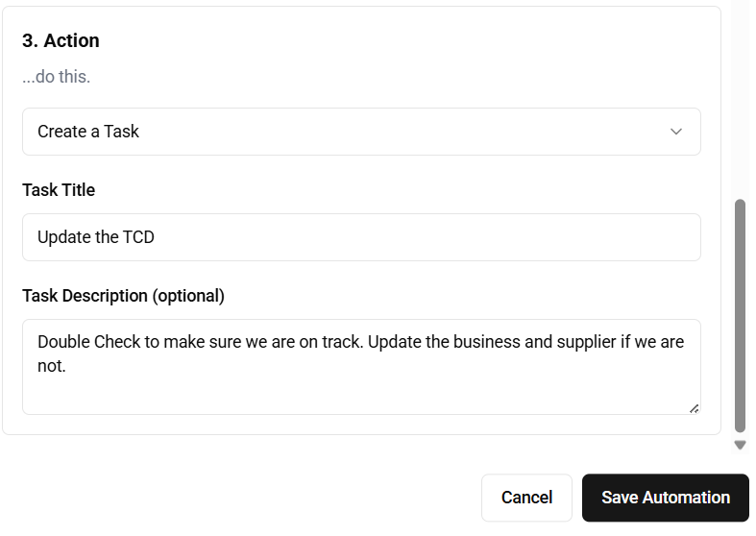Click the description box resize handle
The height and width of the screenshot is (536, 756).
(694, 407)
